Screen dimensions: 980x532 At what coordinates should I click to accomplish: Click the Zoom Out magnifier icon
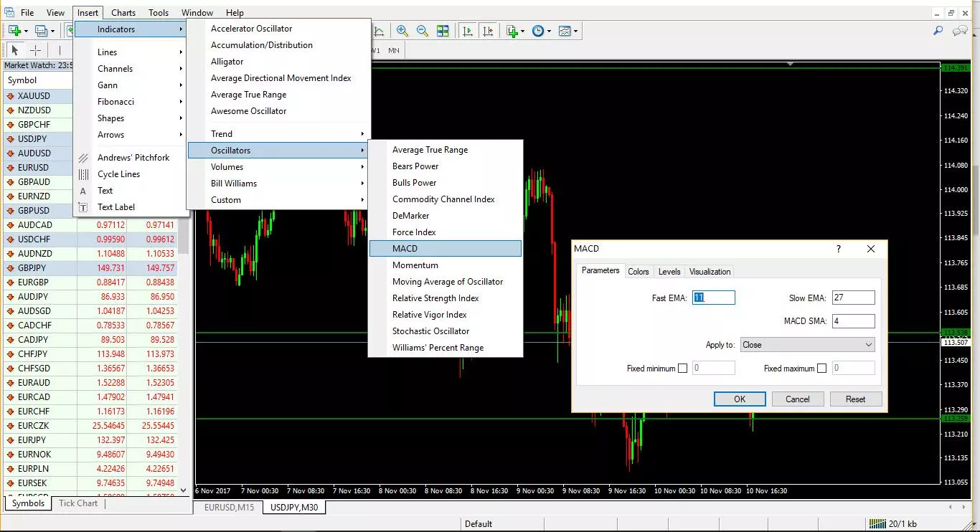pos(423,31)
